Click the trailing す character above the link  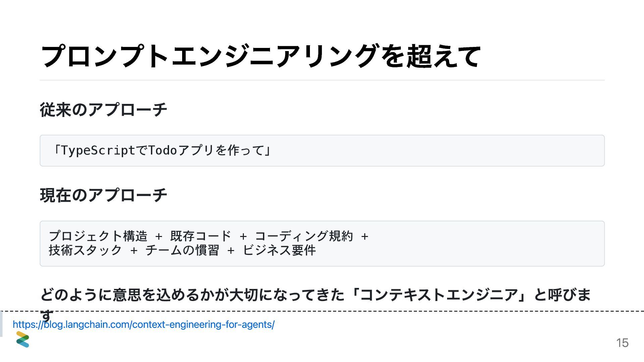pos(47,316)
